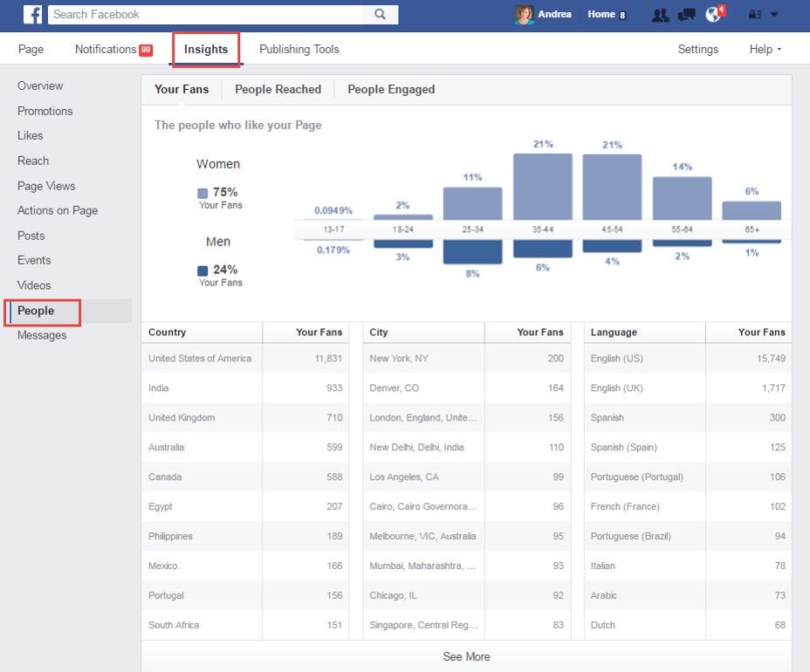Expand the account menu arrow

click(774, 15)
